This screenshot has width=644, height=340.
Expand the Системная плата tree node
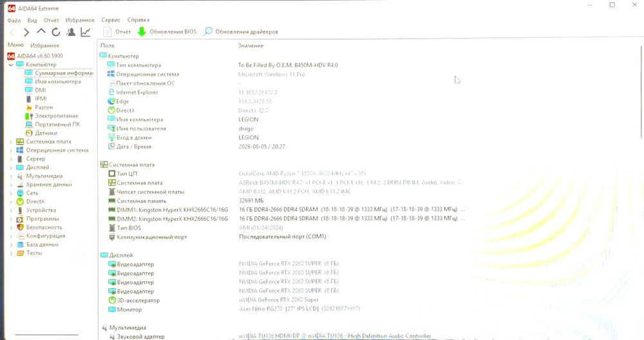click(11, 142)
